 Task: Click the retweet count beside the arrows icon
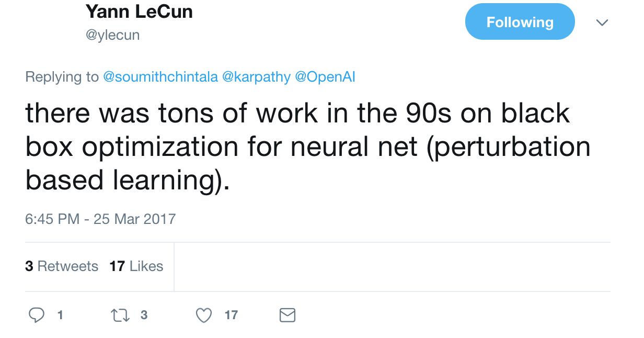pos(144,315)
